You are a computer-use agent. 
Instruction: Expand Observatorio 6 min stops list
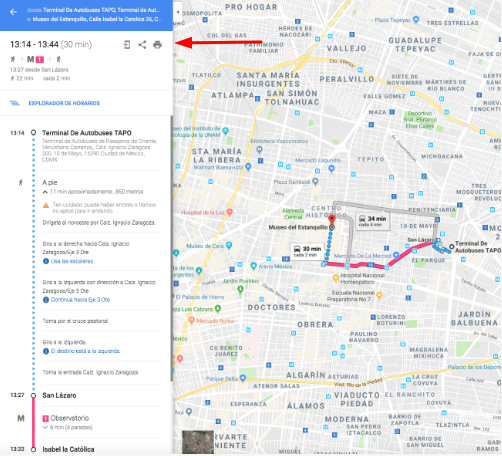pyautogui.click(x=45, y=427)
